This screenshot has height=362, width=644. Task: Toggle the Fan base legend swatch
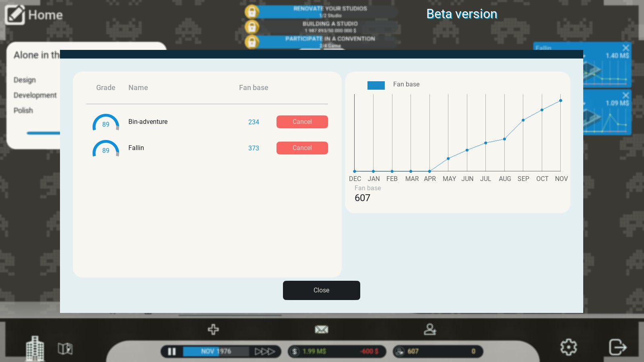tap(376, 85)
